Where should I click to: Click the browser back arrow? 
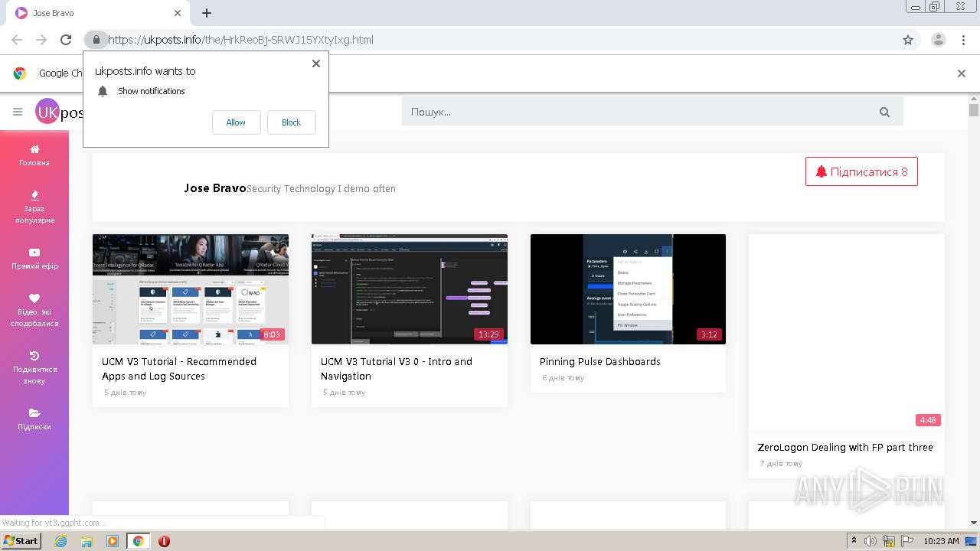click(x=17, y=40)
